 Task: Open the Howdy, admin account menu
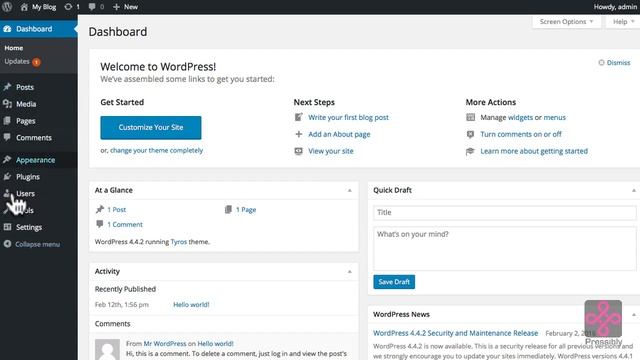point(615,7)
